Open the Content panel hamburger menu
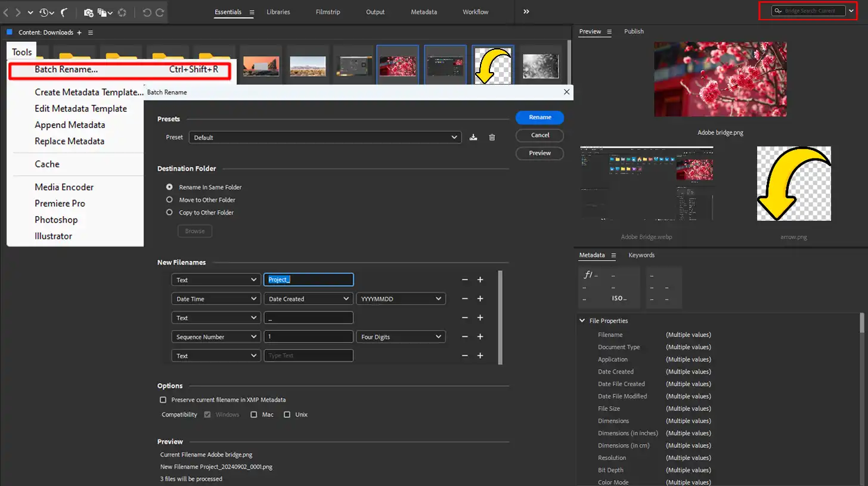The image size is (868, 486). pyautogui.click(x=91, y=32)
